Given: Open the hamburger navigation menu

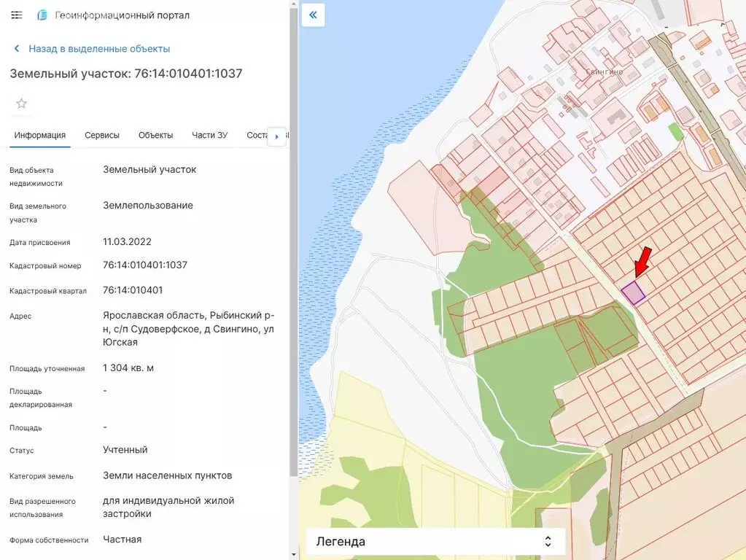Looking at the screenshot, I should pos(16,14).
